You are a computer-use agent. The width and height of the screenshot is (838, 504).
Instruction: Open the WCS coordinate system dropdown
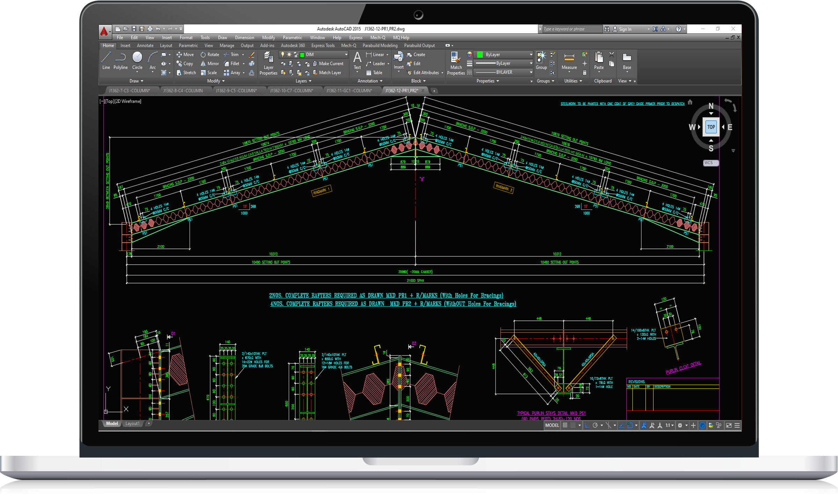(x=711, y=163)
